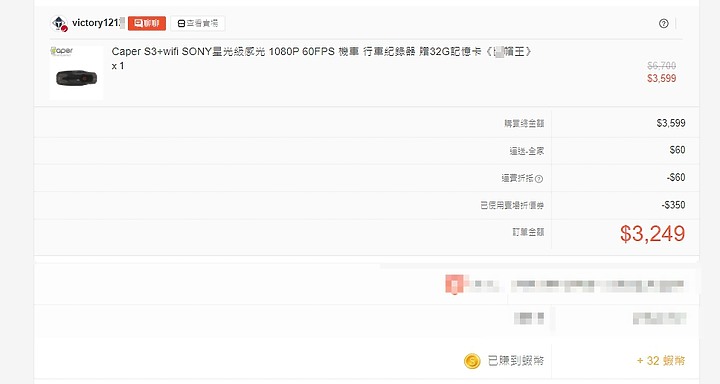Screen dimensions: 720x384
Task: Open the Caper S3+wifi SONY product title
Action: (x=321, y=51)
